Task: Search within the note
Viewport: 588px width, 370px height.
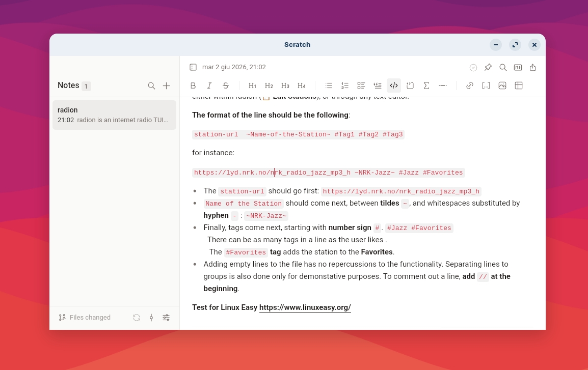Action: (x=503, y=67)
